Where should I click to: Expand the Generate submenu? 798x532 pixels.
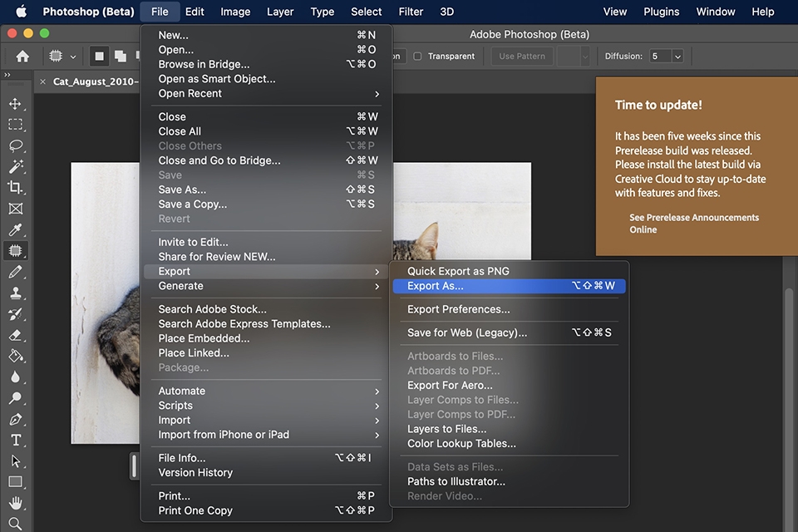(266, 286)
